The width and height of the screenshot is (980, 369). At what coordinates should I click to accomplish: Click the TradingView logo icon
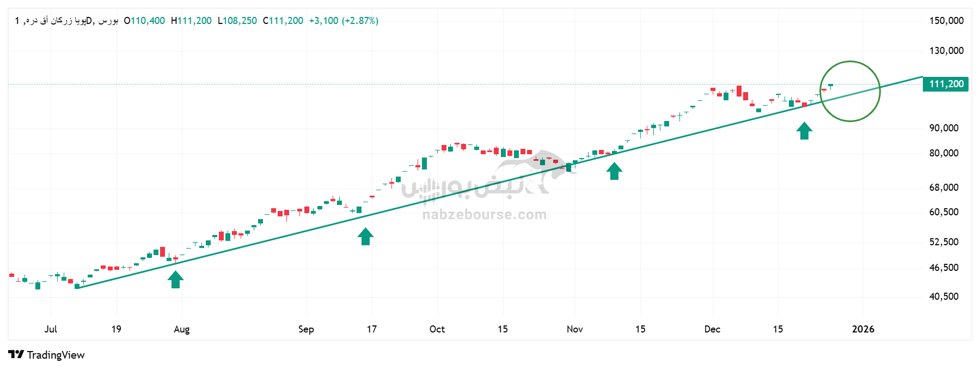click(x=16, y=355)
